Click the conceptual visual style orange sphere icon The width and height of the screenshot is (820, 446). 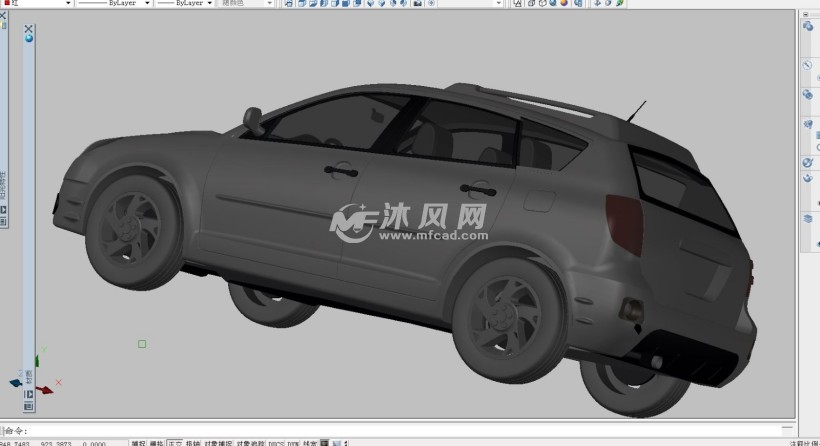coord(564,3)
